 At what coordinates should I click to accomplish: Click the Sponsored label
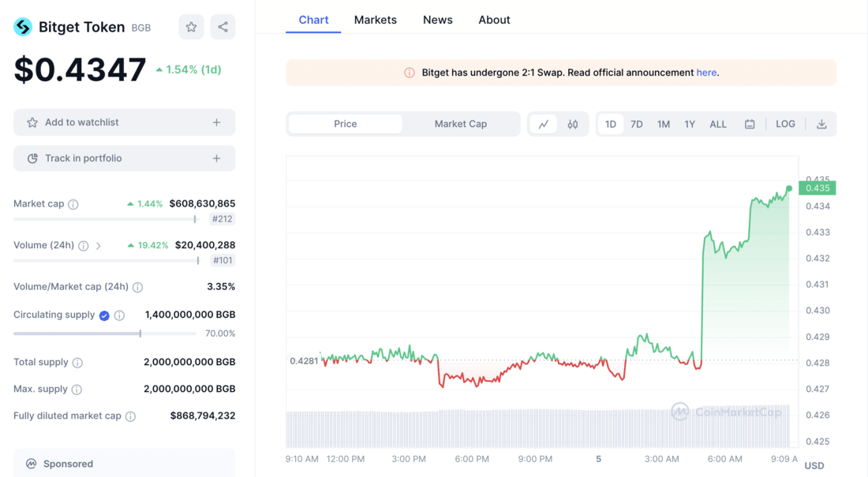coord(68,464)
